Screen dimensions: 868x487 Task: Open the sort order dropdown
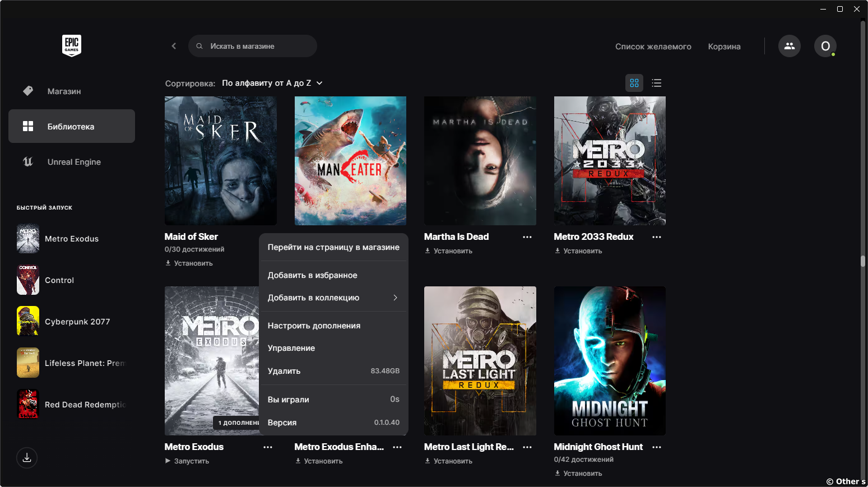point(272,83)
